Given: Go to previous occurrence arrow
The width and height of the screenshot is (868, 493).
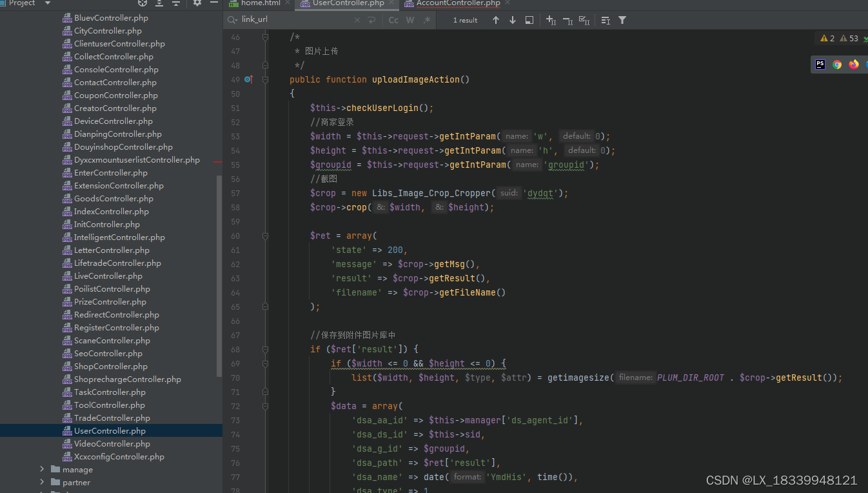Looking at the screenshot, I should tap(496, 20).
